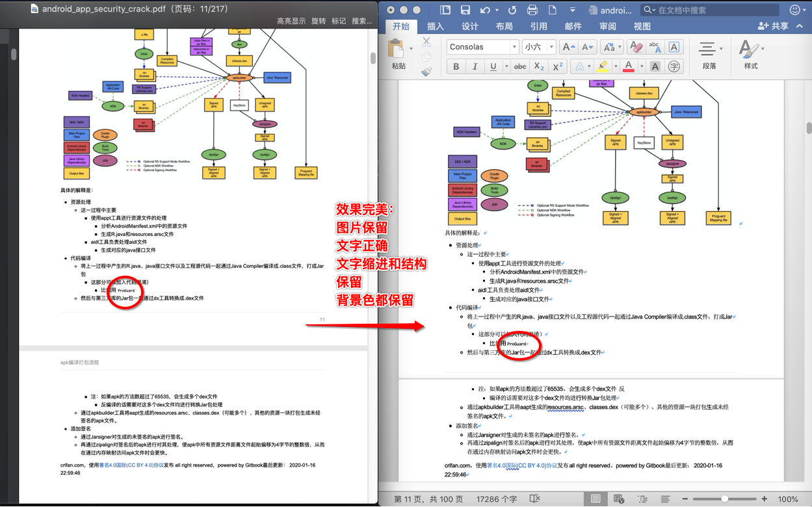Copy selection with the copy icon
Viewport: 812px width, 507px height.
click(x=426, y=57)
